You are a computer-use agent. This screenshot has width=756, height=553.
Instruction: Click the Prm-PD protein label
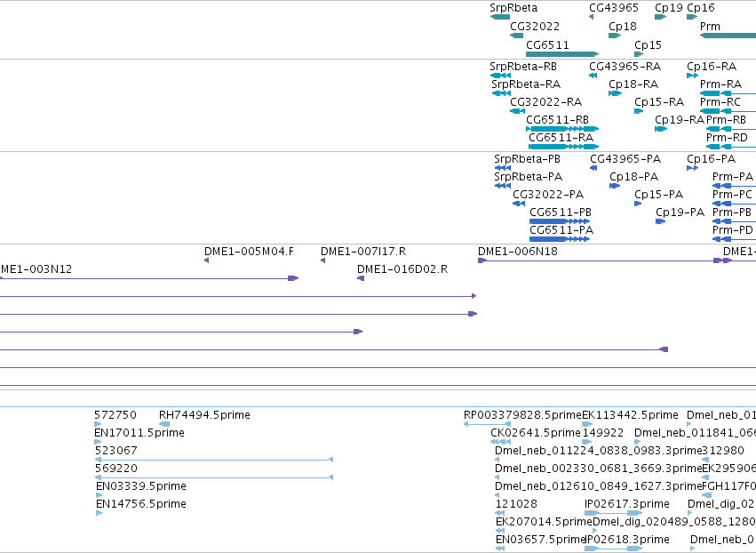click(733, 230)
